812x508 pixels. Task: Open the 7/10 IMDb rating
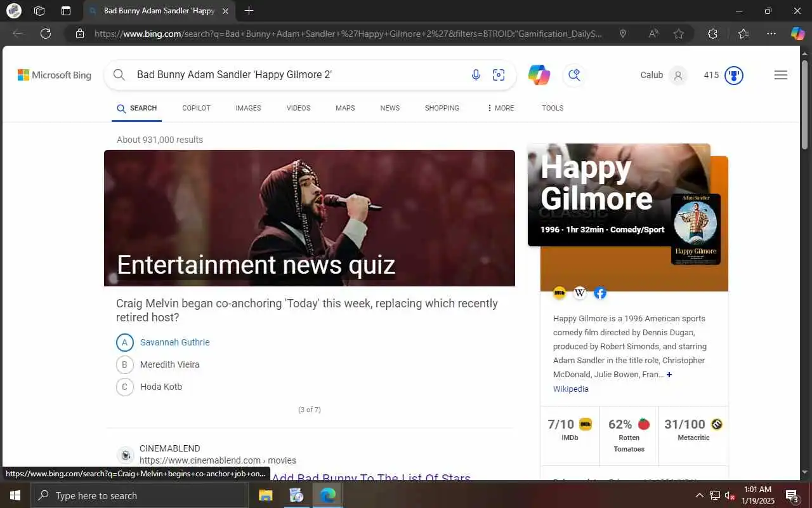pos(570,430)
